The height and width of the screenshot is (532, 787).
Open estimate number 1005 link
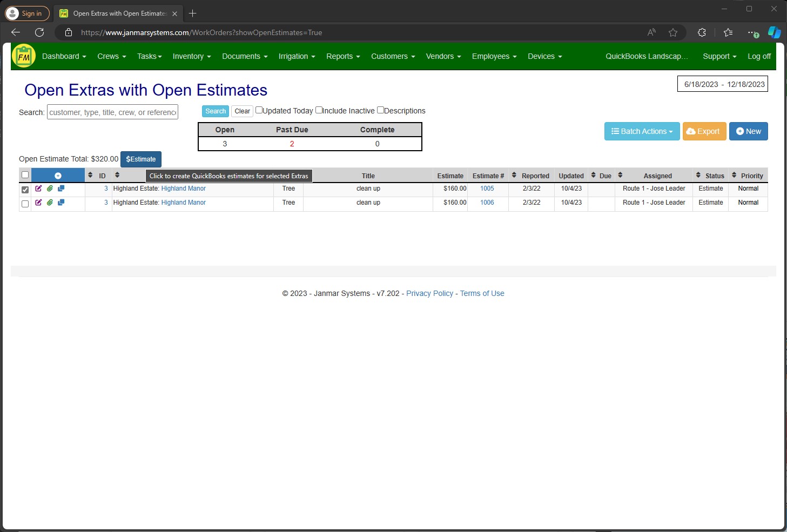coord(487,188)
